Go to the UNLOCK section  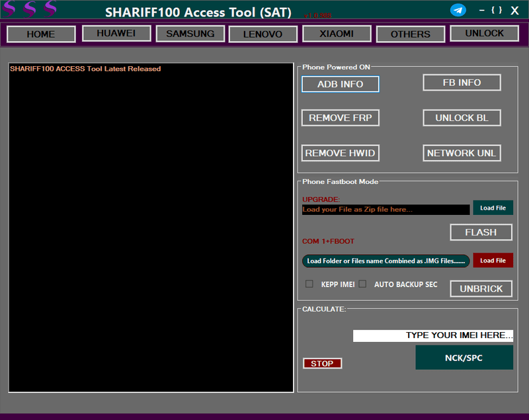coord(484,33)
